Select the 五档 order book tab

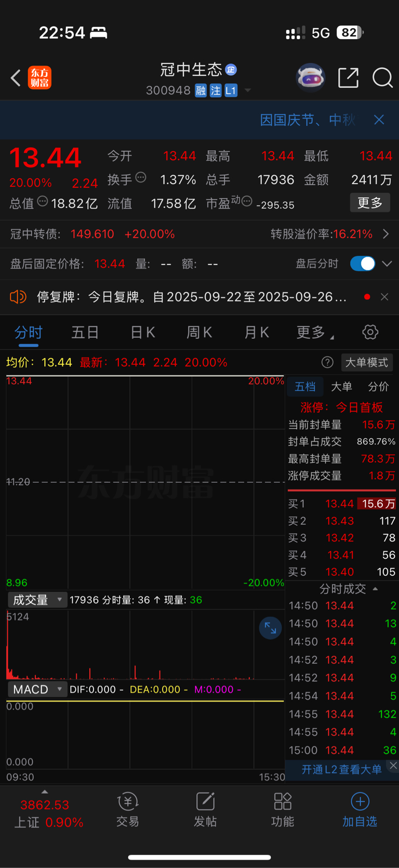(305, 387)
